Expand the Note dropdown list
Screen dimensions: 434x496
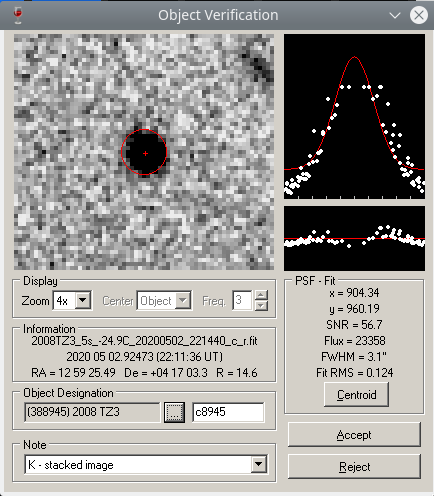pyautogui.click(x=259, y=464)
